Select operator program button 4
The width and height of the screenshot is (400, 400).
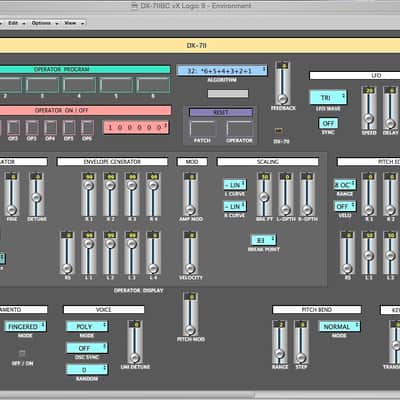pyautogui.click(x=79, y=85)
